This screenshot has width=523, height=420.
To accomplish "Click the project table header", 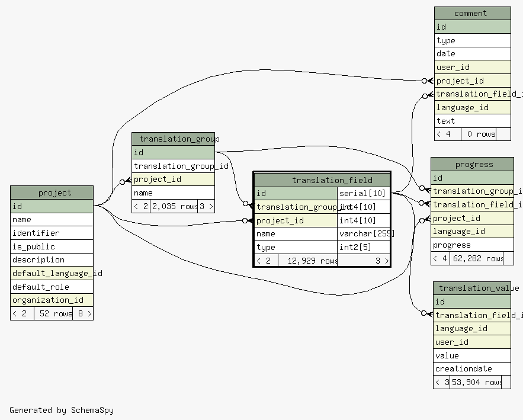I will coord(52,193).
